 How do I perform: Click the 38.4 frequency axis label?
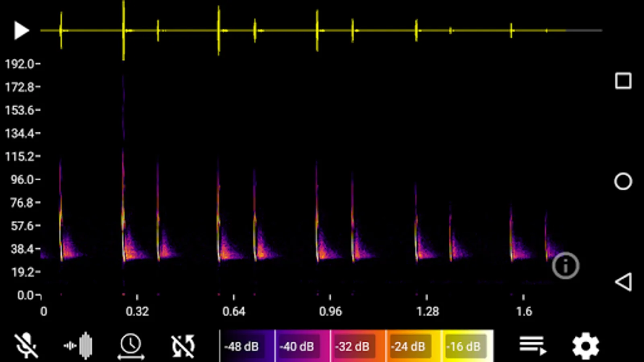pos(22,249)
